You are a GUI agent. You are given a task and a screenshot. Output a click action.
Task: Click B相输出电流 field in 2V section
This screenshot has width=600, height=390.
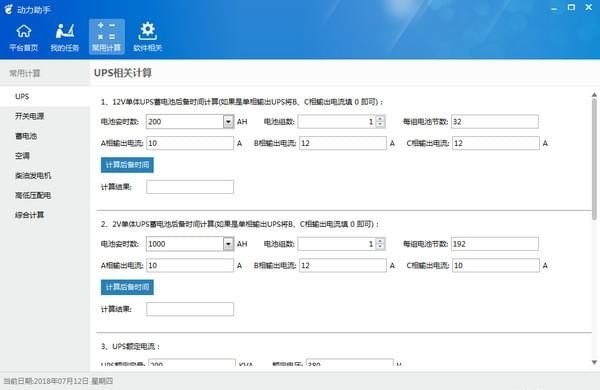click(343, 265)
